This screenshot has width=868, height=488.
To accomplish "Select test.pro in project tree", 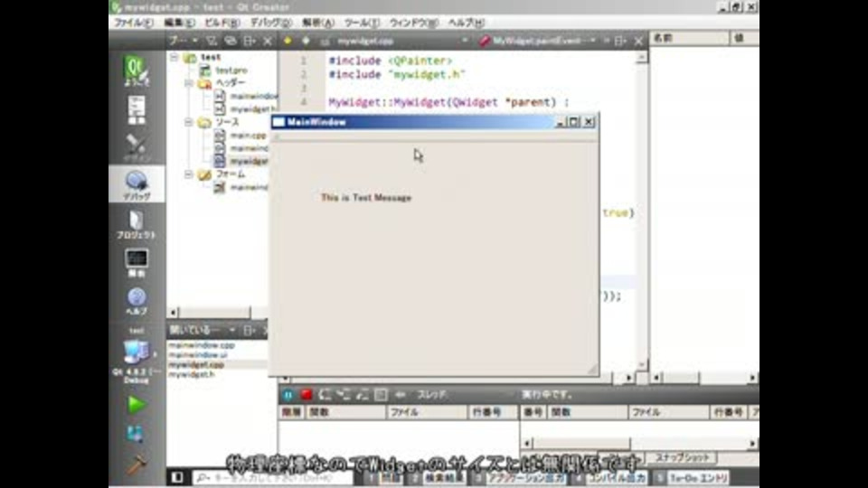I will tap(231, 70).
